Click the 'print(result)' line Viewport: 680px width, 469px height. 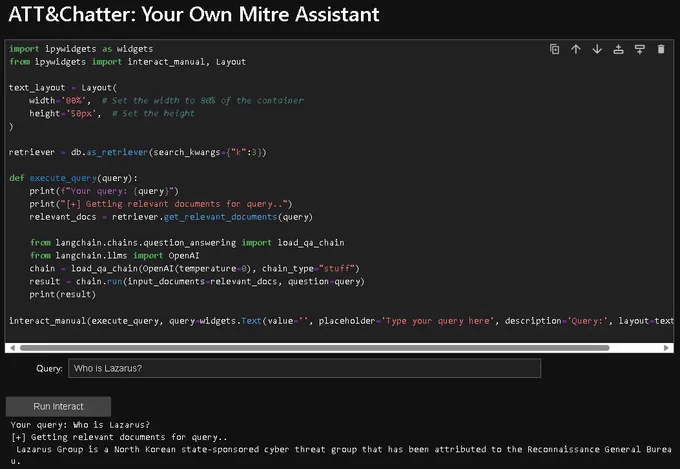62,294
